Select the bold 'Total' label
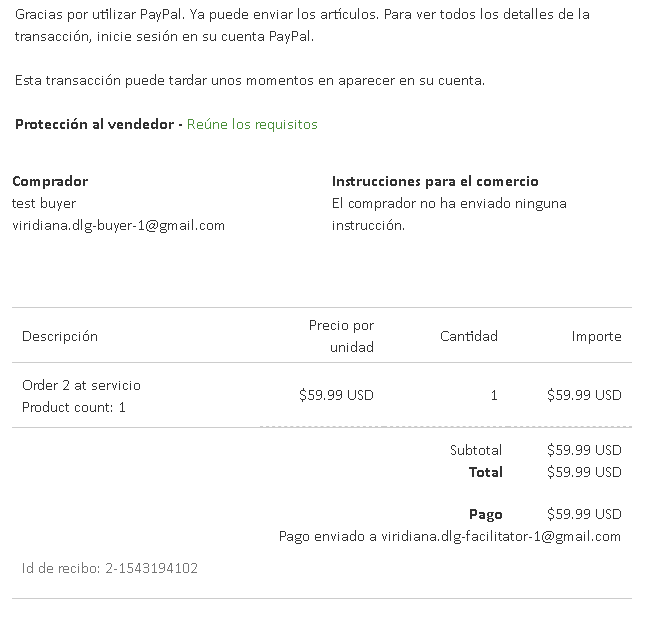The image size is (648, 622). (486, 472)
